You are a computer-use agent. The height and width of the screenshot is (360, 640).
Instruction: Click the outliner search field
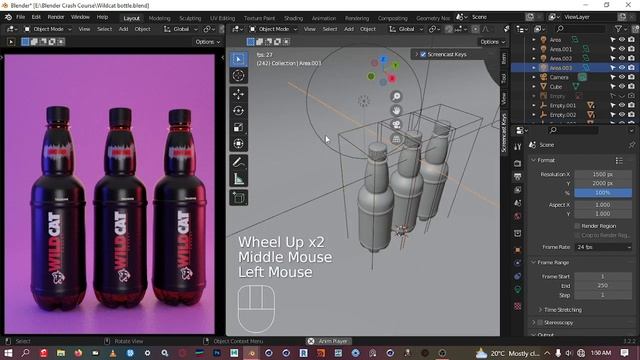coord(580,29)
